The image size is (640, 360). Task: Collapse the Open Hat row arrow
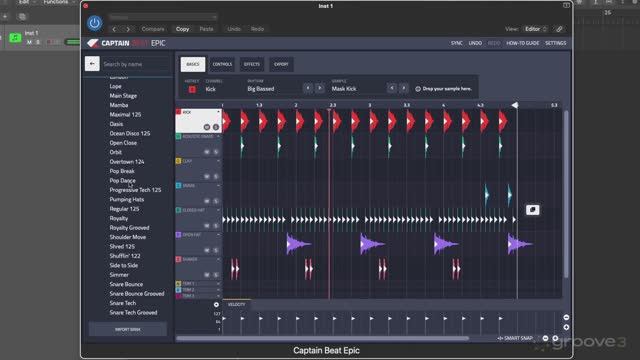pyautogui.click(x=218, y=235)
